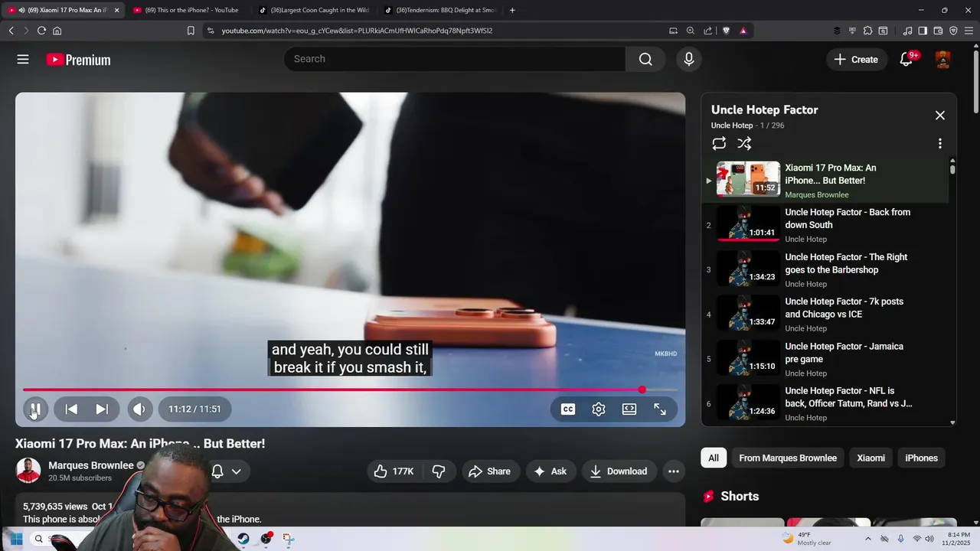Viewport: 980px width, 551px height.
Task: Go to YouTube Premium home logo
Action: click(78, 60)
